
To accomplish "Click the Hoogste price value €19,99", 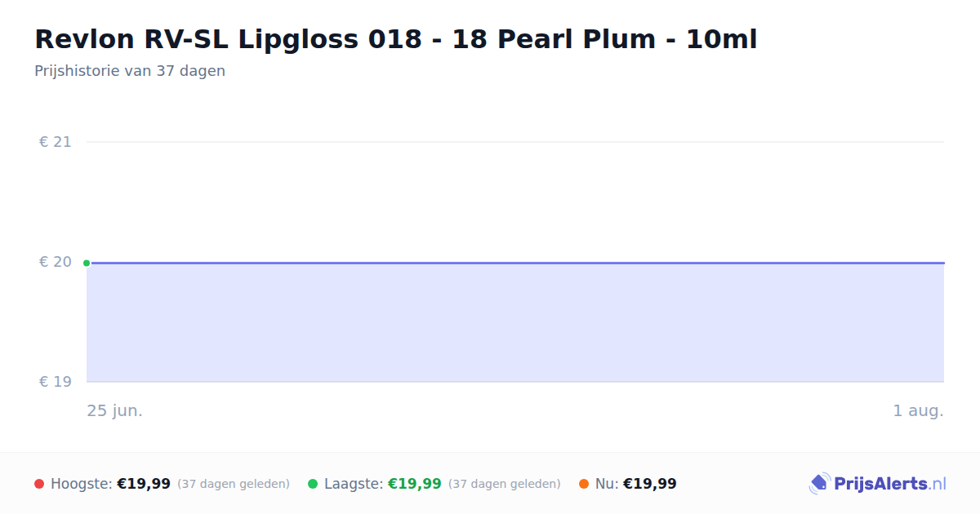I will (144, 484).
